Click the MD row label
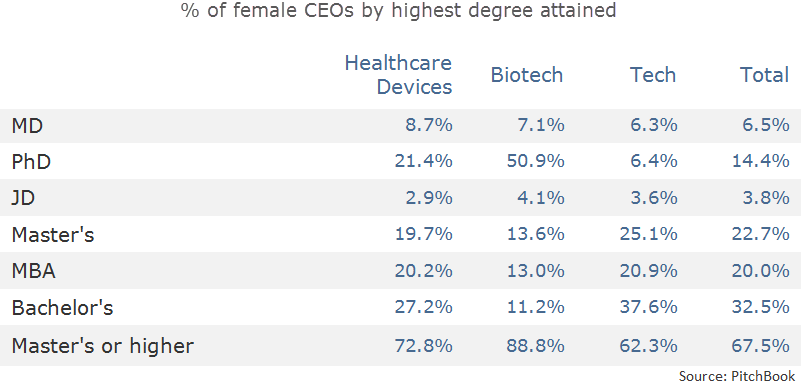The width and height of the screenshot is (801, 383). [27, 126]
